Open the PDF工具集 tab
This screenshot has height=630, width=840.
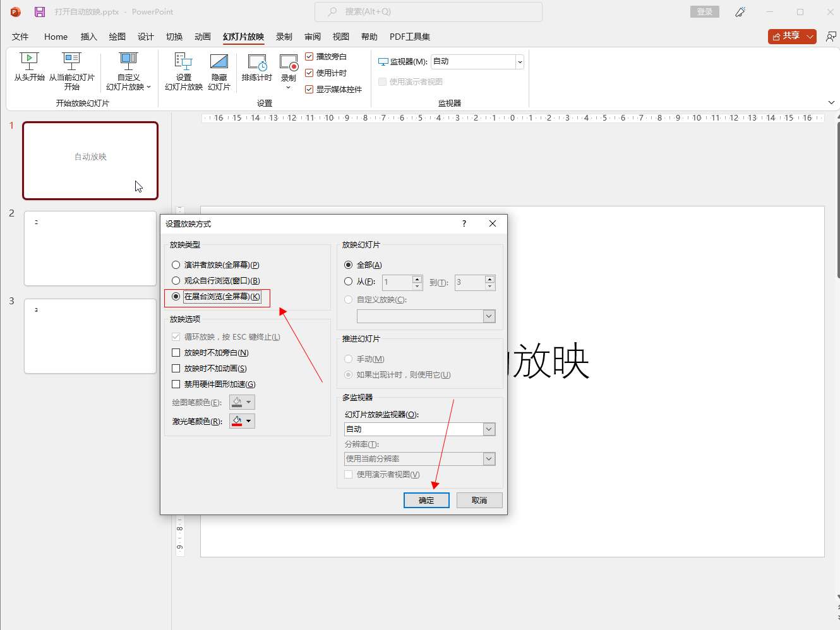click(x=410, y=37)
